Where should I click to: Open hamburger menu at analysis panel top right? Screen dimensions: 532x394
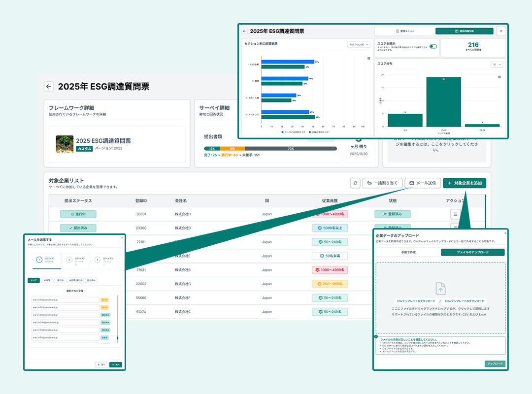pyautogui.click(x=501, y=31)
